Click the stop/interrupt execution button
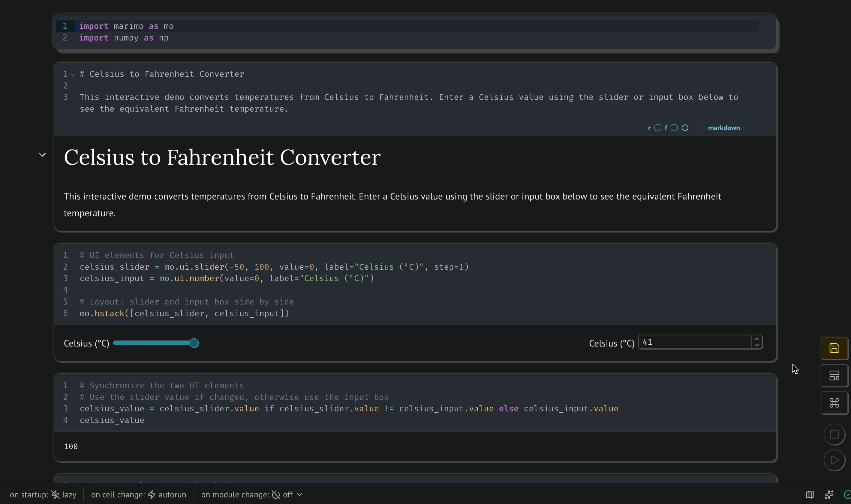 (834, 434)
